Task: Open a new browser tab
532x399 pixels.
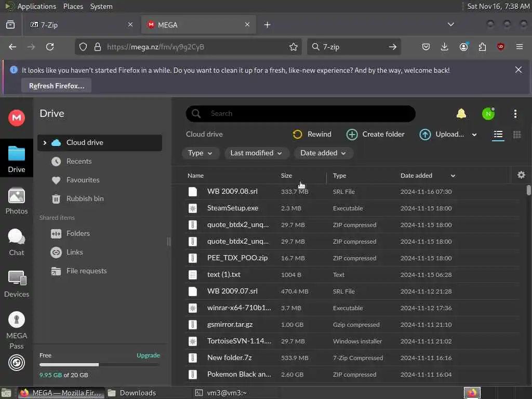Action: 267,25
